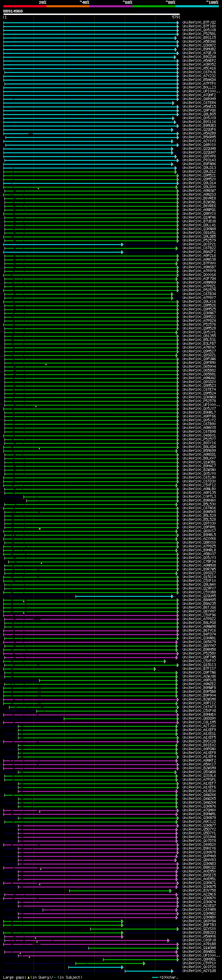222x980 pixels.
Task: Select the UniRef100_A7QEJ9 label
Action: (199, 53)
